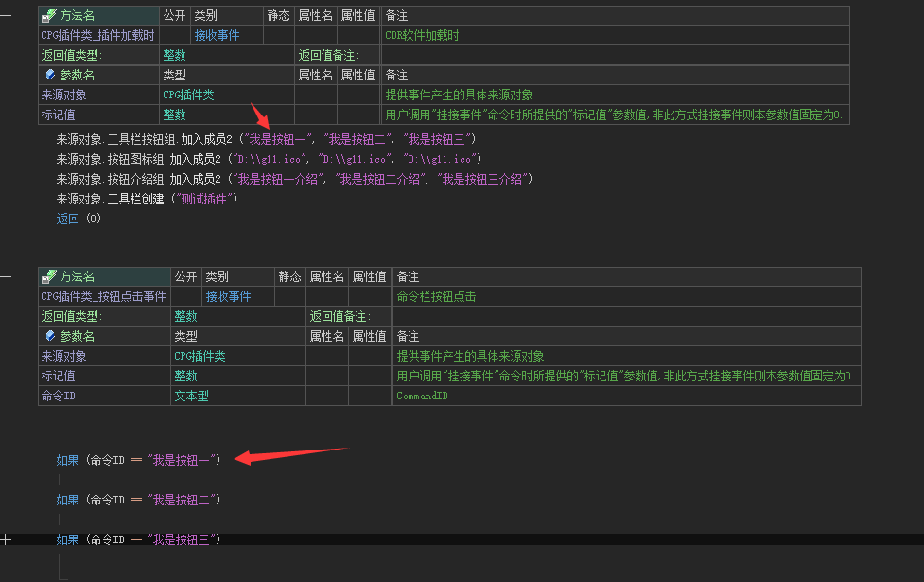
Task: Expand the plus marker beside 我是按钮三 line
Action: click(x=8, y=539)
